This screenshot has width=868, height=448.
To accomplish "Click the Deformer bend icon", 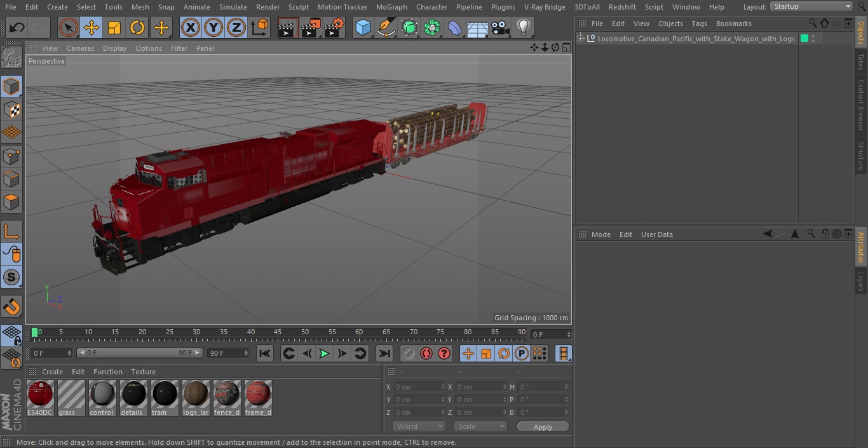I will [x=455, y=27].
